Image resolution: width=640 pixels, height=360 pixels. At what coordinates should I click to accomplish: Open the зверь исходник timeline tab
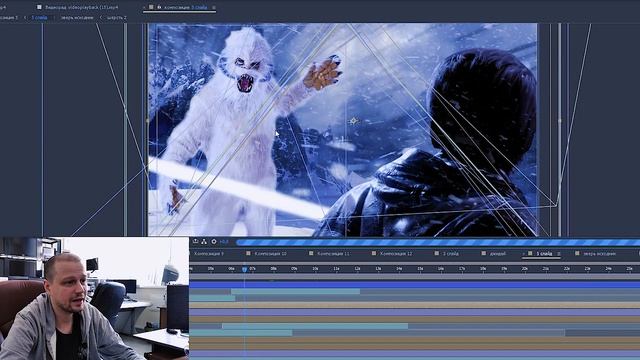(x=599, y=254)
